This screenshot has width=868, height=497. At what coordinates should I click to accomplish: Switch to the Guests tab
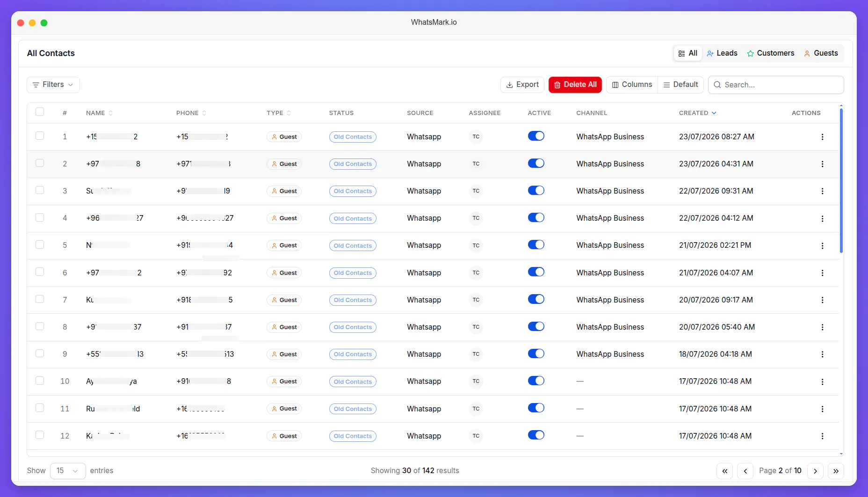(x=821, y=53)
